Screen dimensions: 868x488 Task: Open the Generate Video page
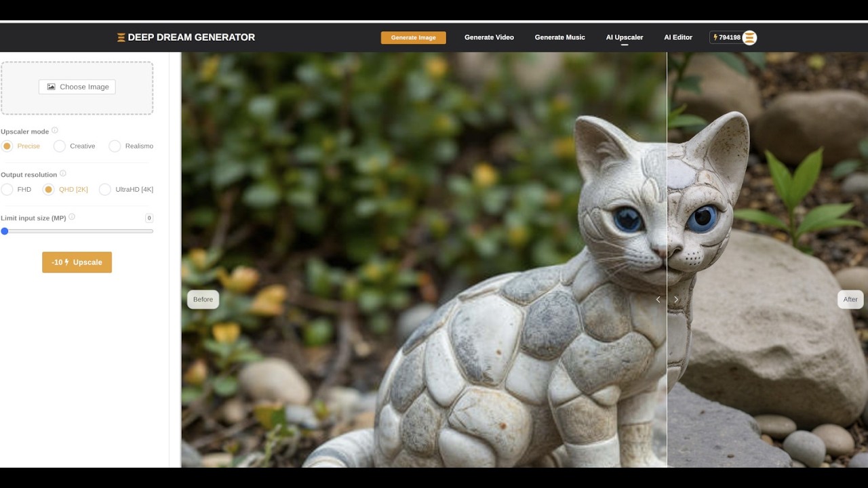click(489, 37)
